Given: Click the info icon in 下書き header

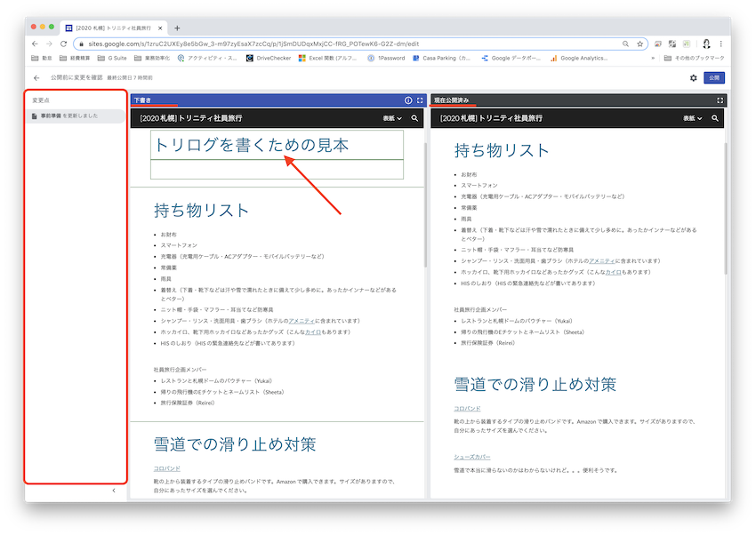Looking at the screenshot, I should tap(408, 100).
